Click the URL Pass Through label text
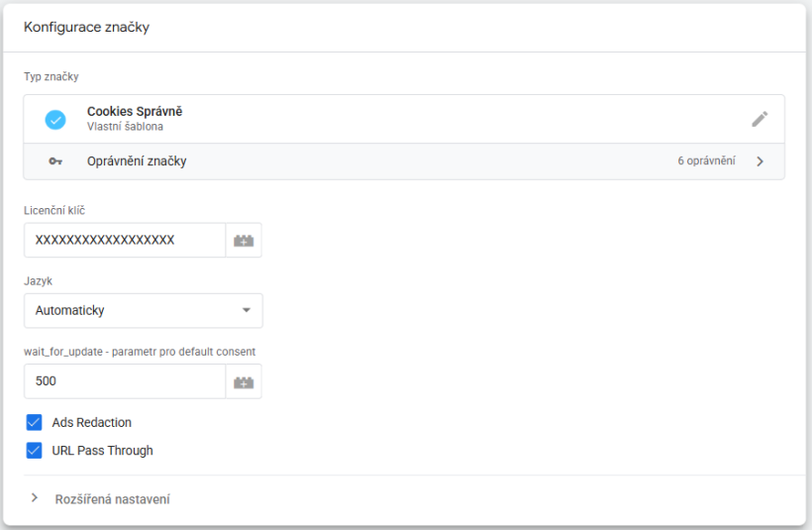Screen dimensions: 812x530 (102, 451)
